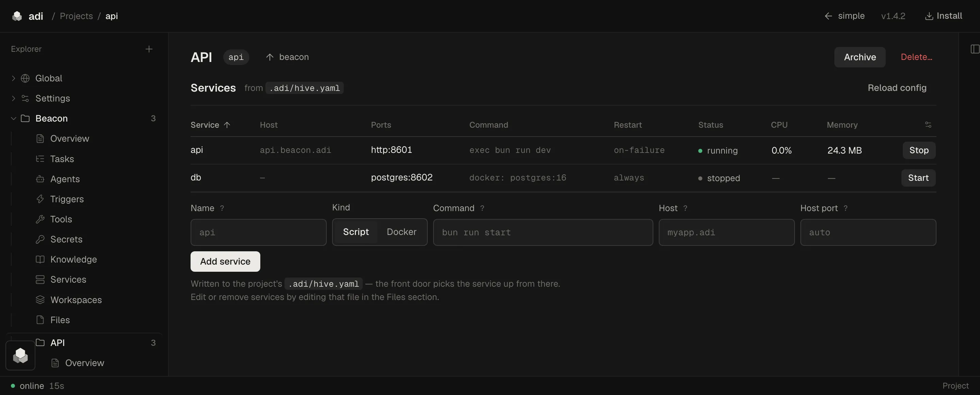Viewport: 980px width, 395px height.
Task: Click the adi logo in the header
Action: (x=17, y=16)
